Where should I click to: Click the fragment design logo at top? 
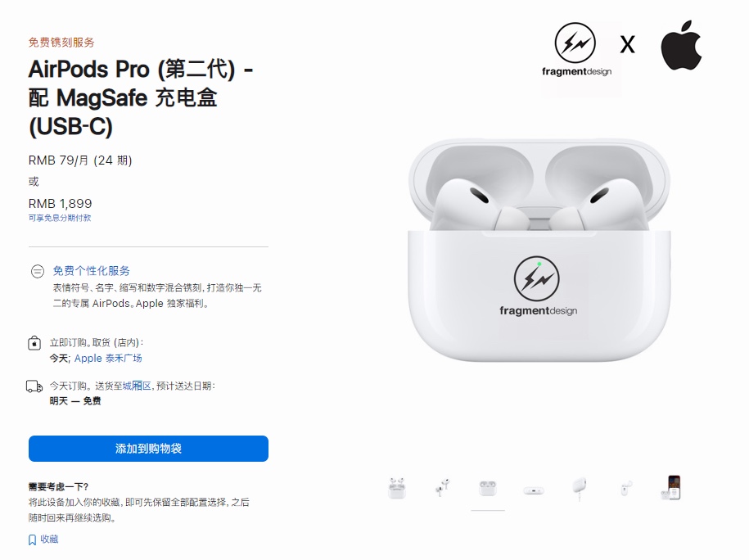[x=576, y=49]
